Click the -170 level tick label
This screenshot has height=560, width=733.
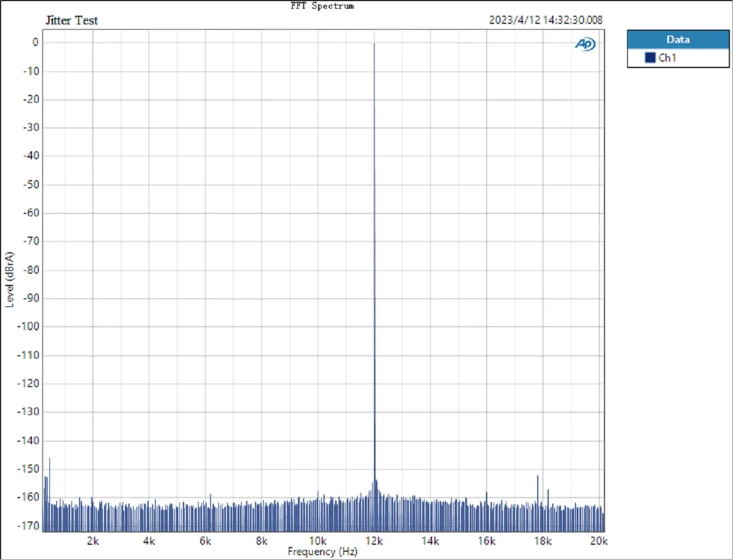pyautogui.click(x=29, y=526)
